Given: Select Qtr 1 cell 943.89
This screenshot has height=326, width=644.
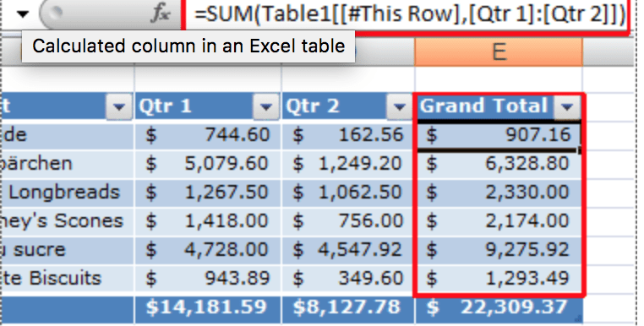Looking at the screenshot, I should coord(208,279).
